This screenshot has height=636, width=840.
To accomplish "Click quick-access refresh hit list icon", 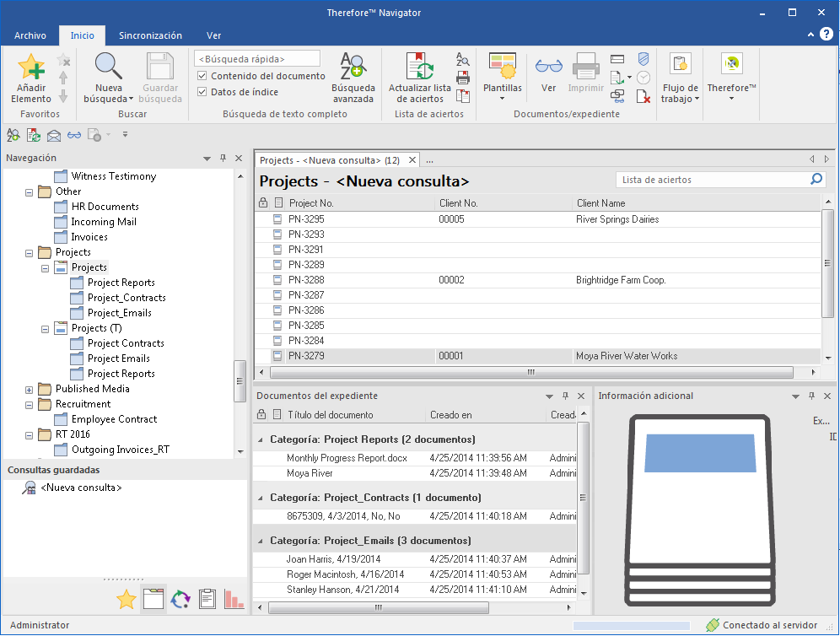I will point(33,135).
